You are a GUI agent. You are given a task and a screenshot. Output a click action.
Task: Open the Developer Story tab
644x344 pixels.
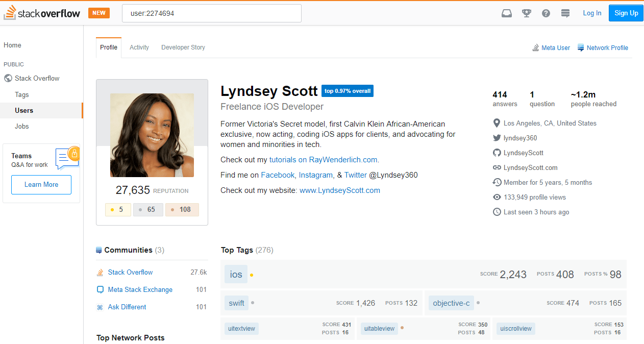click(183, 47)
